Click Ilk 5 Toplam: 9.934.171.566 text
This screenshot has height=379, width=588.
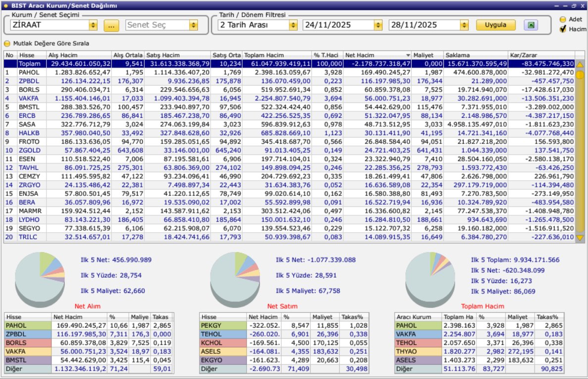(x=515, y=260)
